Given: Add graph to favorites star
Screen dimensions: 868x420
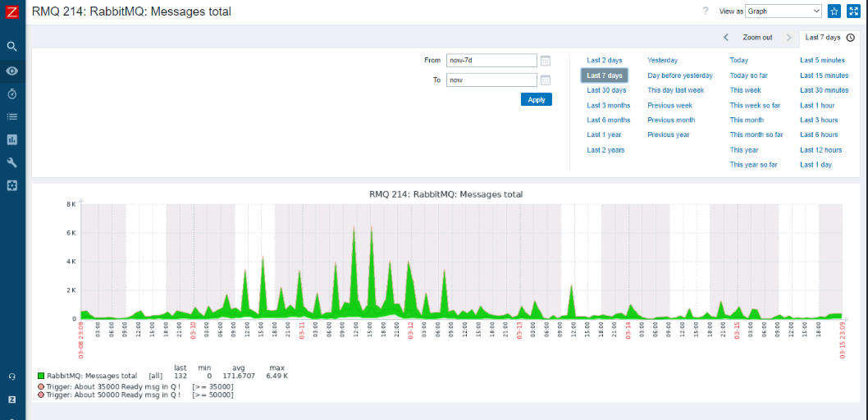Looking at the screenshot, I should 834,11.
